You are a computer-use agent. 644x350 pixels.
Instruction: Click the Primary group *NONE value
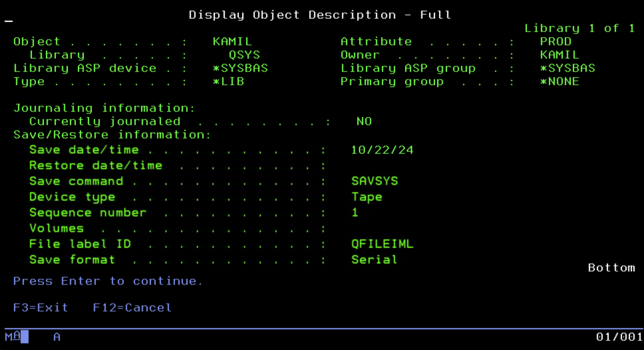(x=560, y=82)
